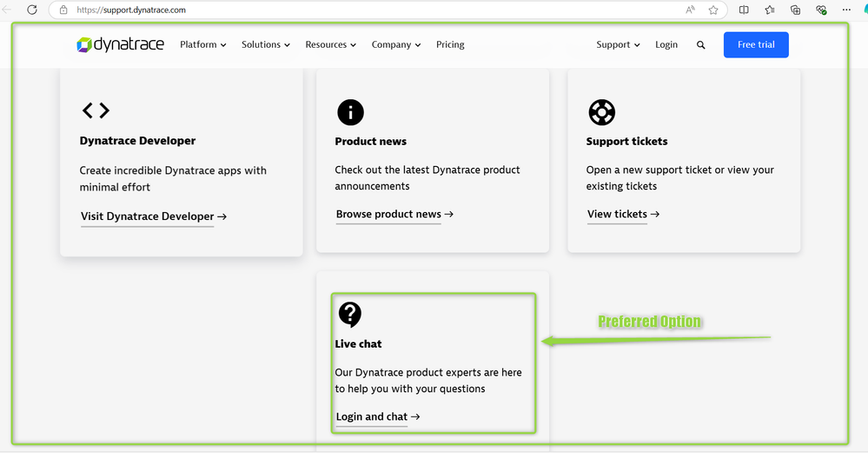The height and width of the screenshot is (453, 868).
Task: Click the Dynatrace Developer code brackets icon
Action: click(x=96, y=110)
